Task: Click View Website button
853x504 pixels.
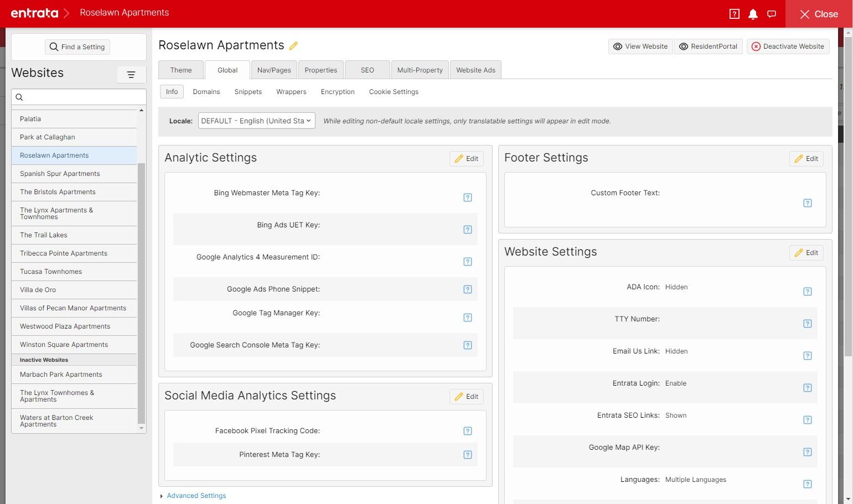Action: [x=640, y=46]
